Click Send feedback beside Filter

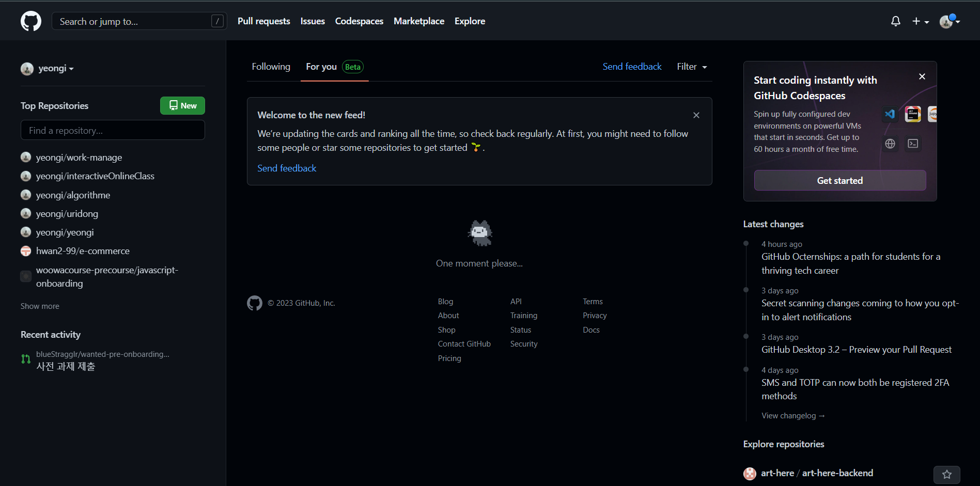(x=632, y=67)
